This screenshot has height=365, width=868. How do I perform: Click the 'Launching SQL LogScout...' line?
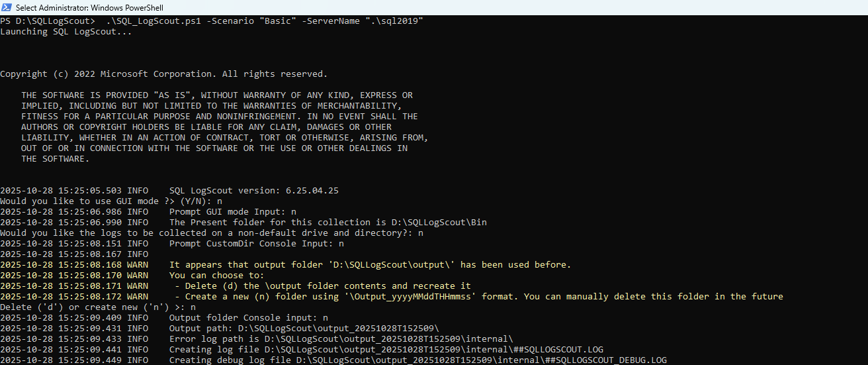point(66,32)
